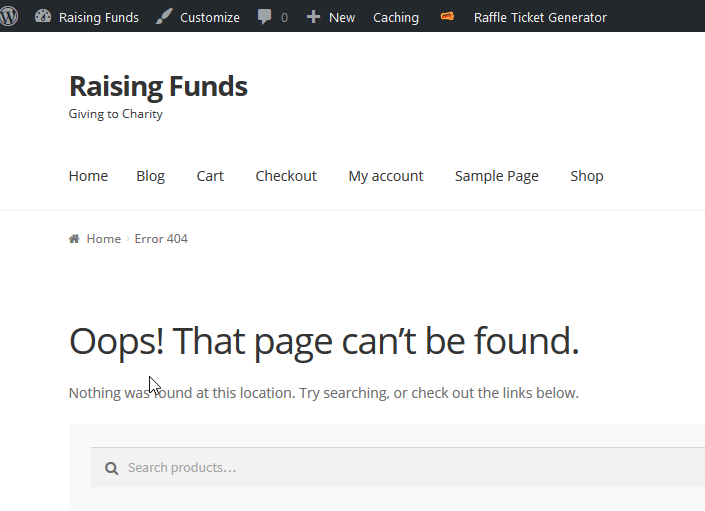705x511 pixels.
Task: Click the dashboard gauge icon
Action: 43,17
